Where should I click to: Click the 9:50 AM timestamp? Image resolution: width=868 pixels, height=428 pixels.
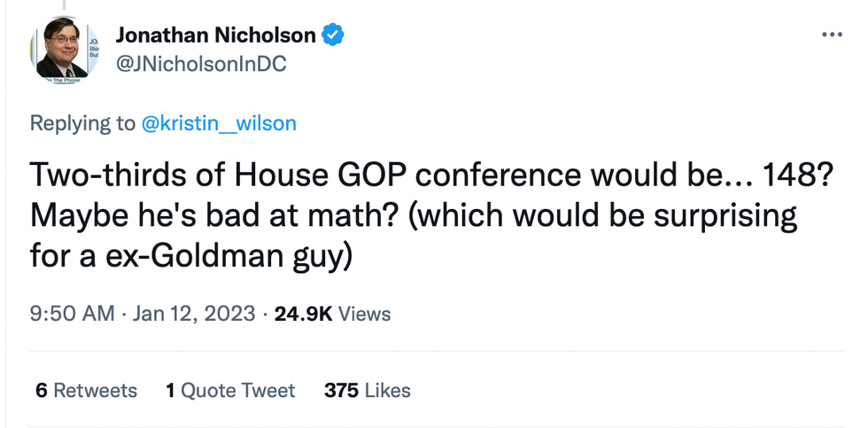[72, 314]
